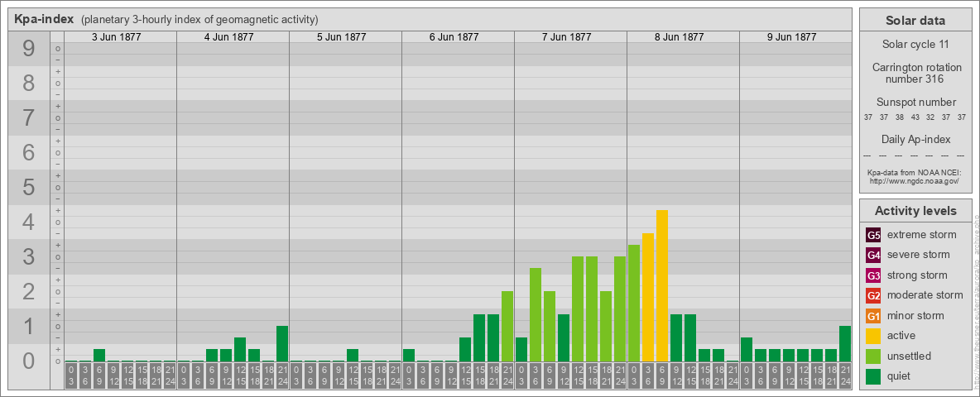Viewport: 980px width, 397px height.
Task: Click the planetary 3-hourly index subtitle
Action: click(199, 20)
